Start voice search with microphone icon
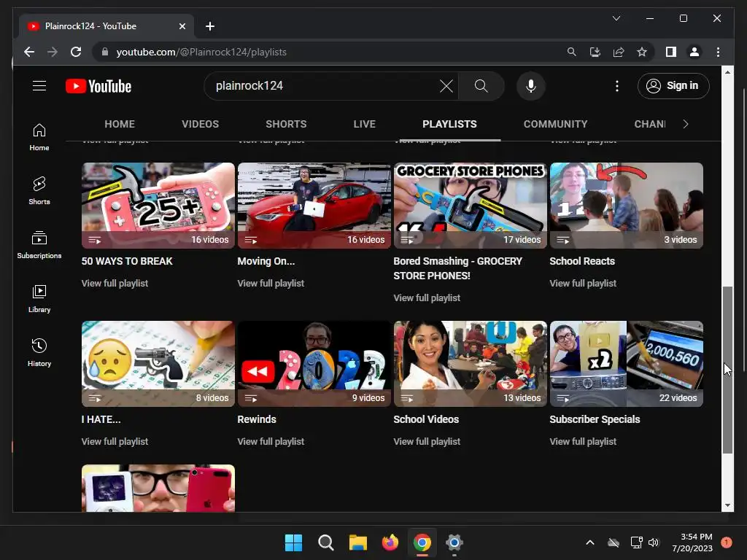 click(531, 86)
